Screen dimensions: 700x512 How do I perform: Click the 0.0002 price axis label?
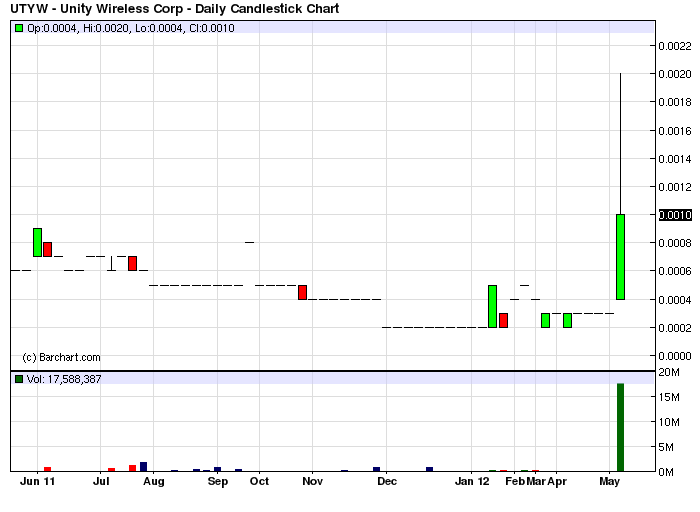(x=675, y=328)
